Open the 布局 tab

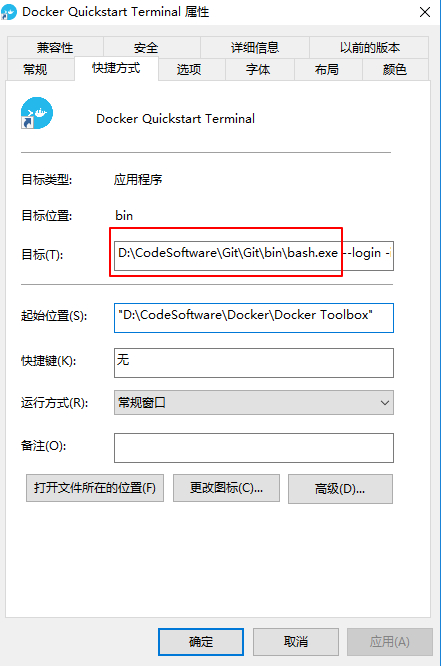(x=327, y=69)
